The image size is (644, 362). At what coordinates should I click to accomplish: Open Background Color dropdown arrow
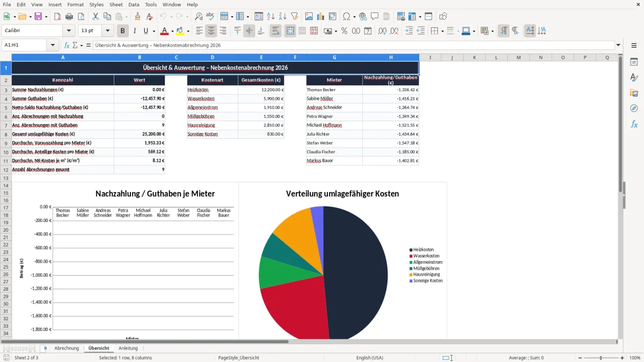tap(188, 31)
